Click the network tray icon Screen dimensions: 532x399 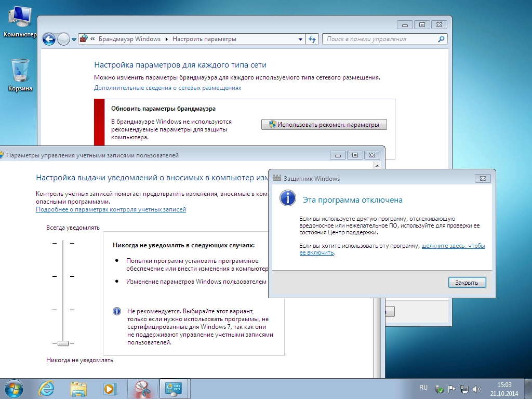(464, 389)
